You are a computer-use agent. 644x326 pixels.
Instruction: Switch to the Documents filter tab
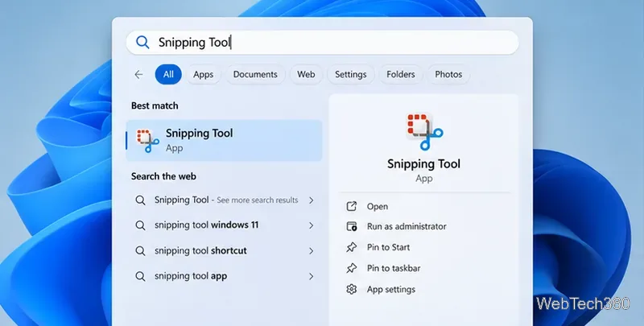tap(255, 74)
